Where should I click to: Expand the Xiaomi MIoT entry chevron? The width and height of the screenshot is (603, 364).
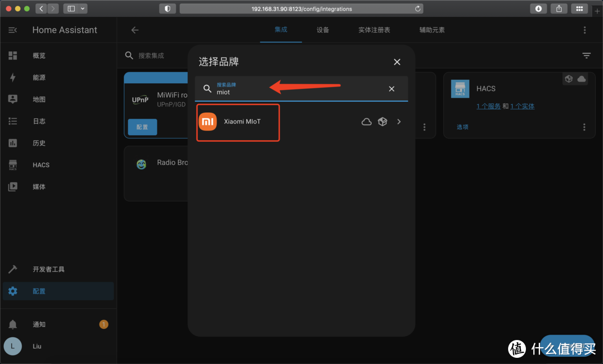[399, 121]
